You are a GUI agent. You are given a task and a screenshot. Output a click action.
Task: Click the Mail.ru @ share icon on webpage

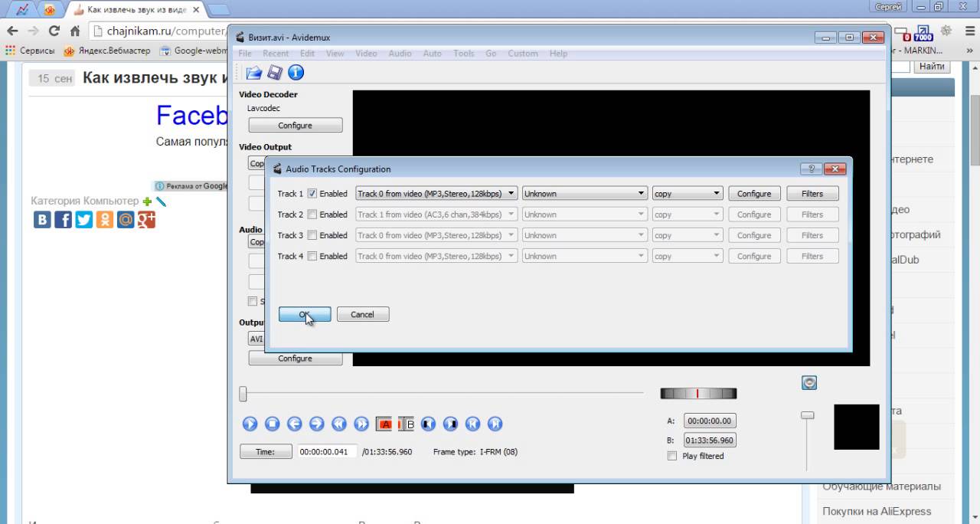[x=125, y=220]
